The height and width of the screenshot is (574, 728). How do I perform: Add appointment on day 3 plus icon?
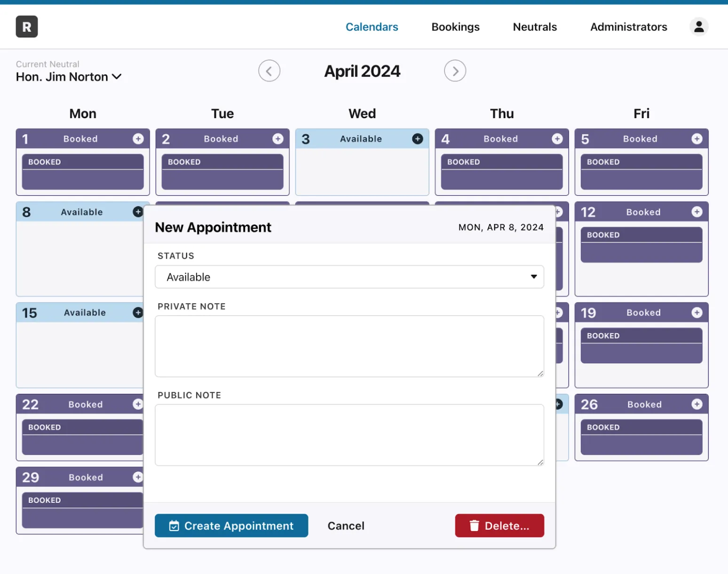tap(417, 139)
